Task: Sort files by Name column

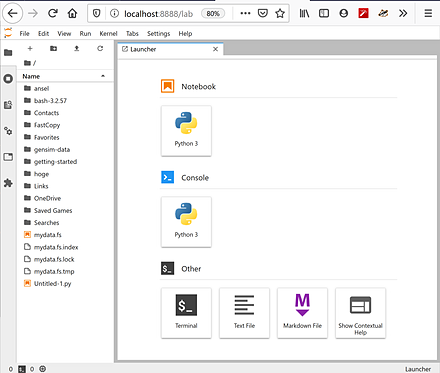Action: pyautogui.click(x=65, y=76)
